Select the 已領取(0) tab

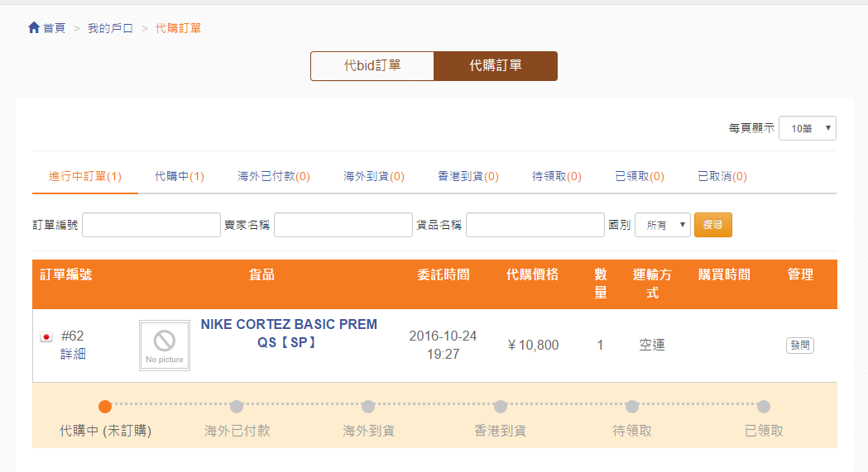coord(640,176)
